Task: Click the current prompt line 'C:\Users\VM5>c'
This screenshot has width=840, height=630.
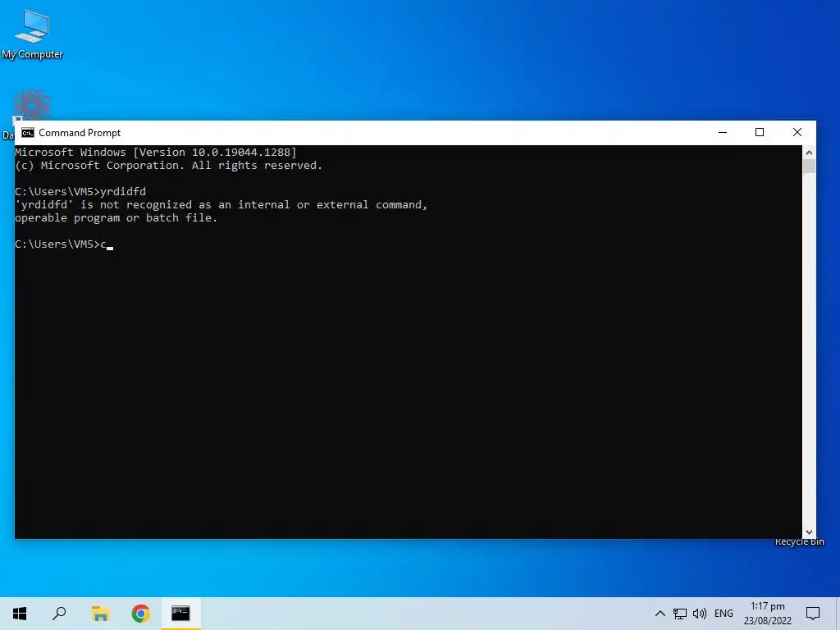Action: [61, 244]
